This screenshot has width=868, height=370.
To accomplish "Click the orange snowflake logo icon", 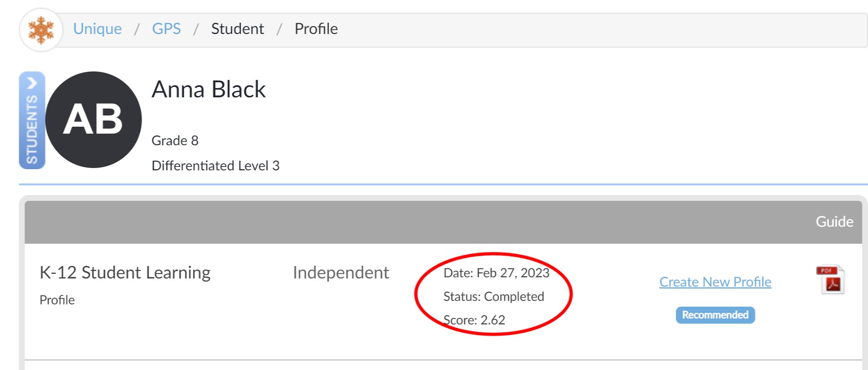I will click(x=41, y=30).
